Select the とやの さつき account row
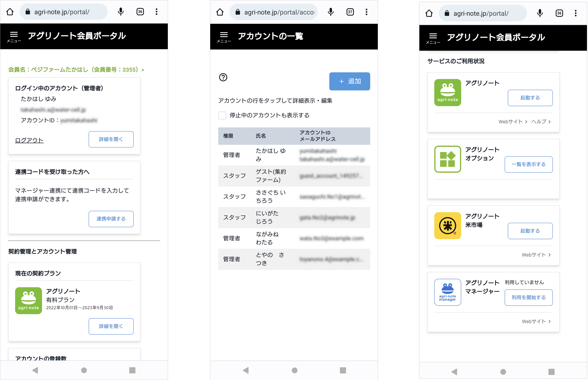 coord(294,259)
